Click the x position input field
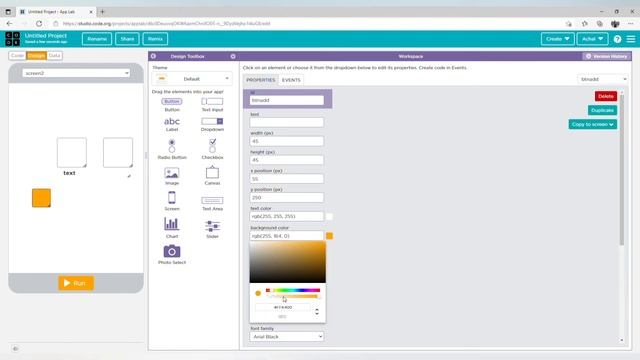Image resolution: width=640 pixels, height=360 pixels. click(287, 179)
